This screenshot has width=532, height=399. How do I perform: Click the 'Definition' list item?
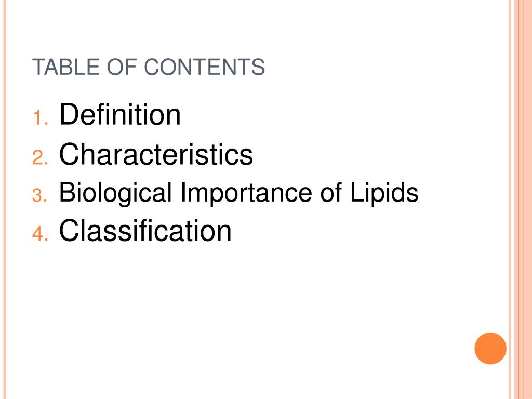click(x=120, y=114)
